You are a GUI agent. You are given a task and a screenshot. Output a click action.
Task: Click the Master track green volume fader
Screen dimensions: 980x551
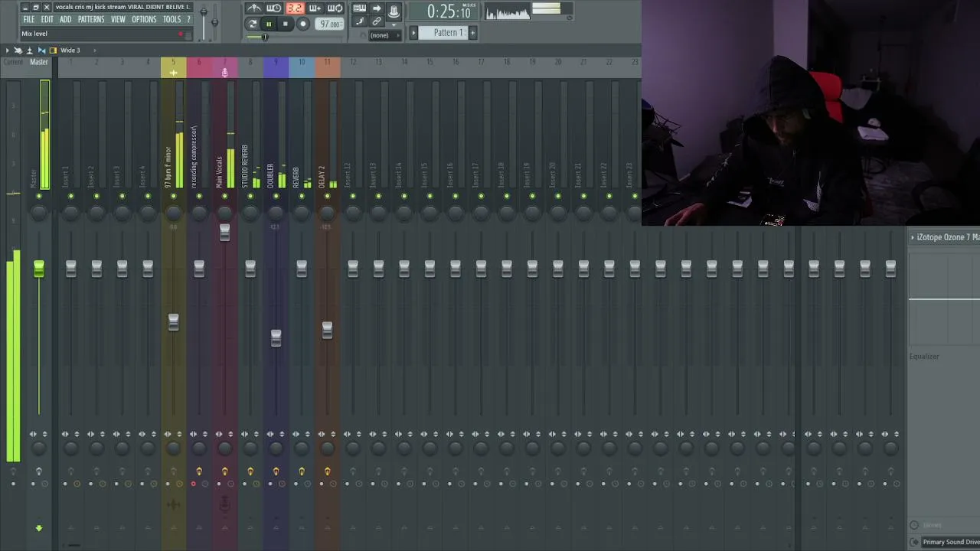[39, 269]
